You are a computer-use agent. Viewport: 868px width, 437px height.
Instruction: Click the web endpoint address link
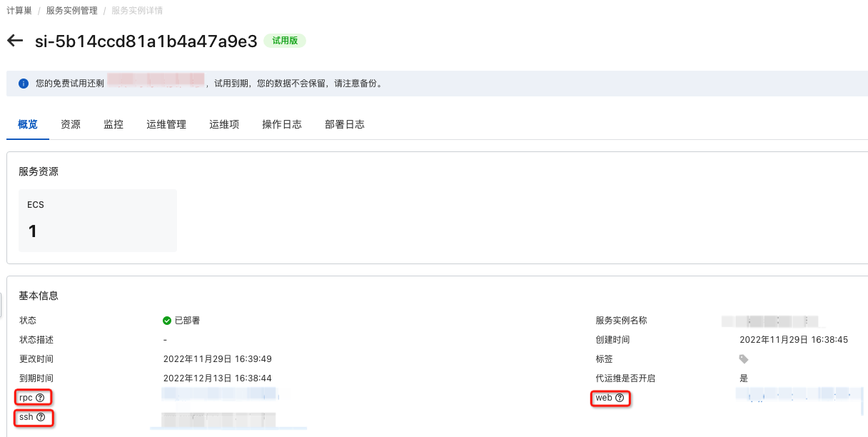799,394
